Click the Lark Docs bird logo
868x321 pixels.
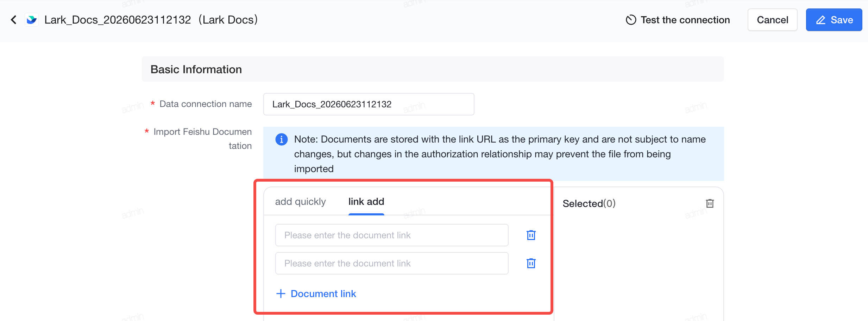[32, 20]
